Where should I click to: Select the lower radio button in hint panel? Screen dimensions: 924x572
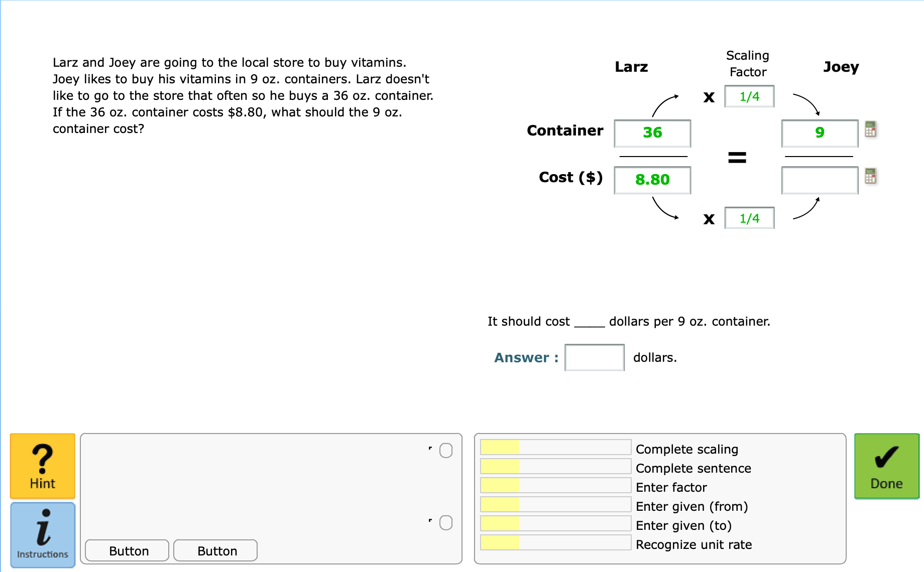tap(446, 523)
